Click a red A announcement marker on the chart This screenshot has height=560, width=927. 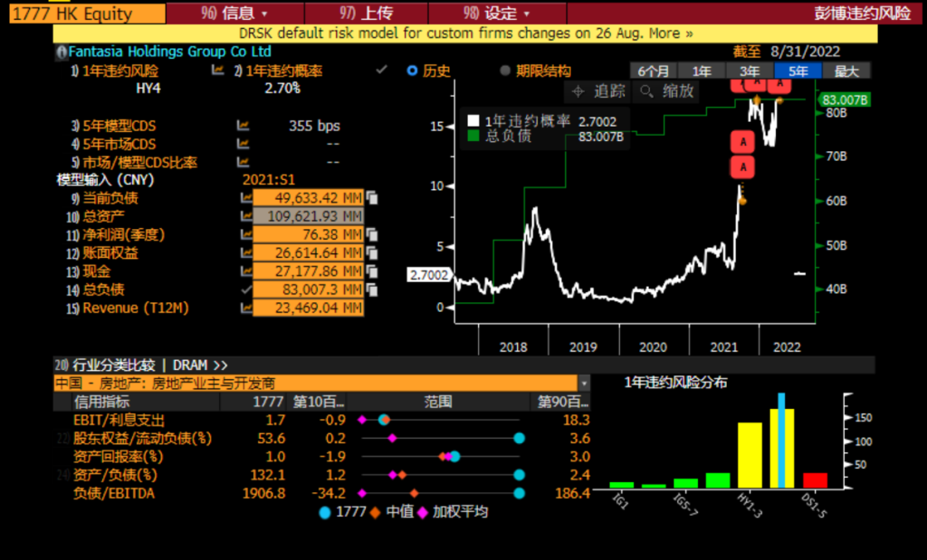pyautogui.click(x=742, y=142)
